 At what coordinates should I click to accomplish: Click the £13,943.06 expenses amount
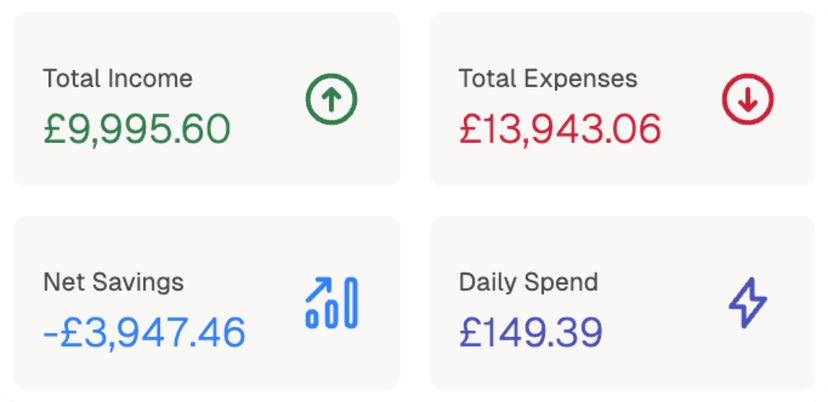pyautogui.click(x=560, y=128)
